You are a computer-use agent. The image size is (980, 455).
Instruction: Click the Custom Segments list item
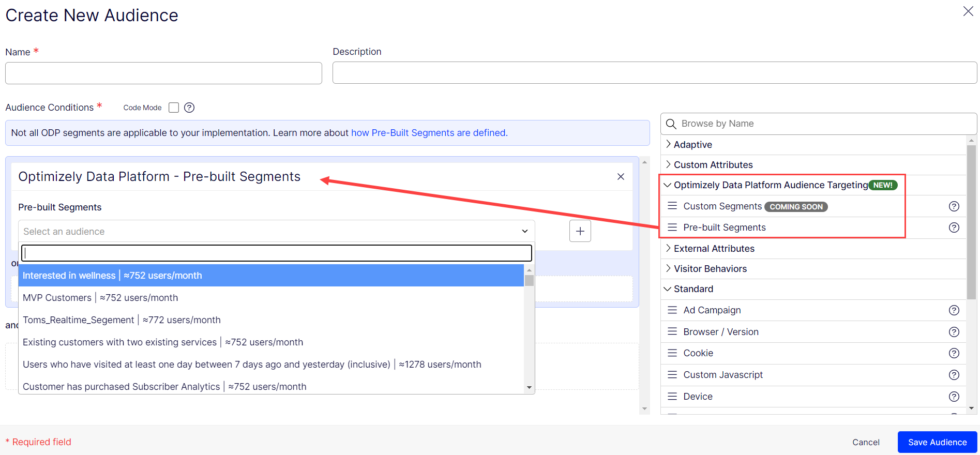click(x=813, y=206)
